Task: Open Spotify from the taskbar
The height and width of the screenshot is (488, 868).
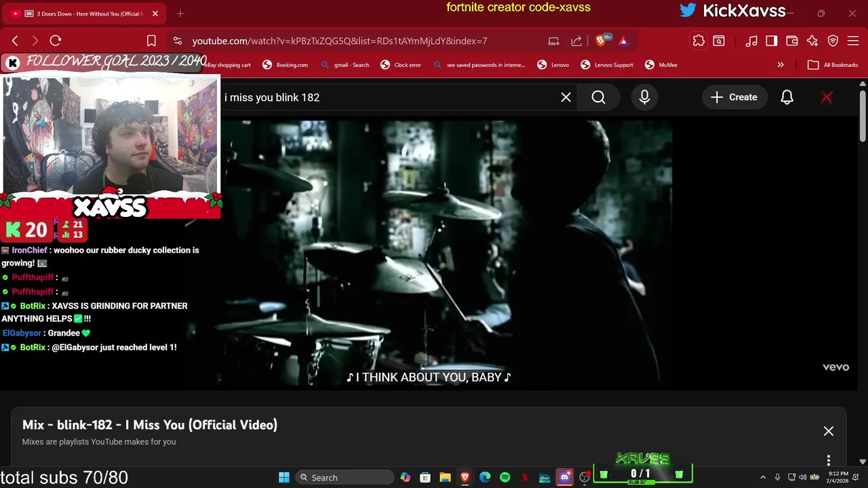Action: coord(505,478)
